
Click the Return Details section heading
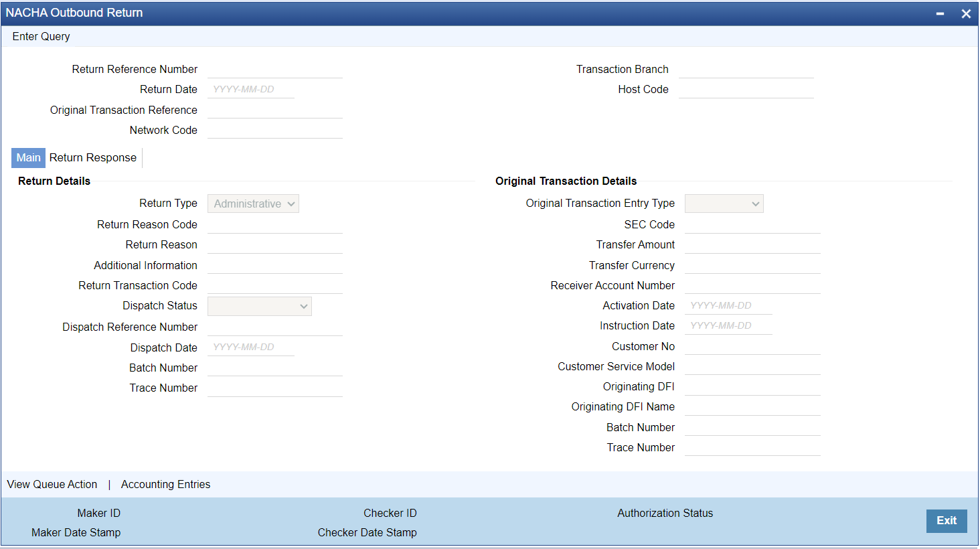click(54, 181)
